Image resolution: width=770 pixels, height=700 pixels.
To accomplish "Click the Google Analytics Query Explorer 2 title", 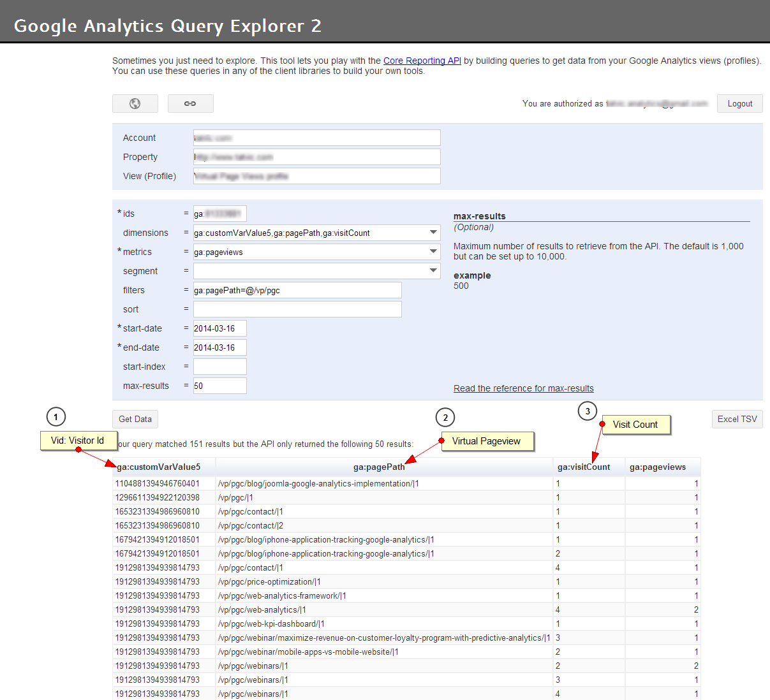I will click(x=168, y=26).
